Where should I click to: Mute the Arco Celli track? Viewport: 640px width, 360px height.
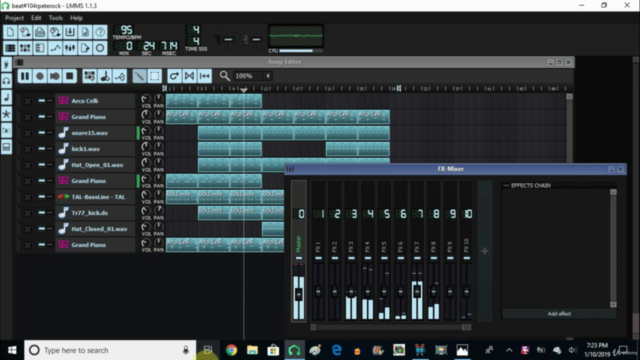click(42, 101)
